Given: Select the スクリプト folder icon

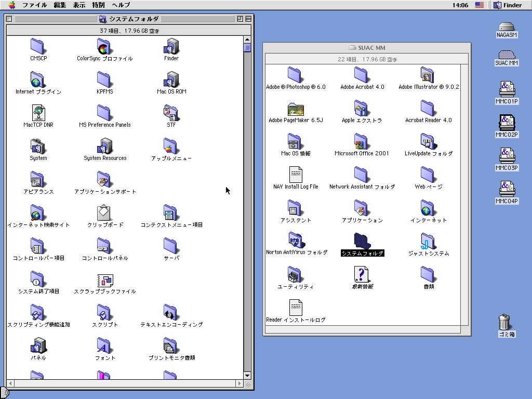Looking at the screenshot, I should pyautogui.click(x=104, y=312).
